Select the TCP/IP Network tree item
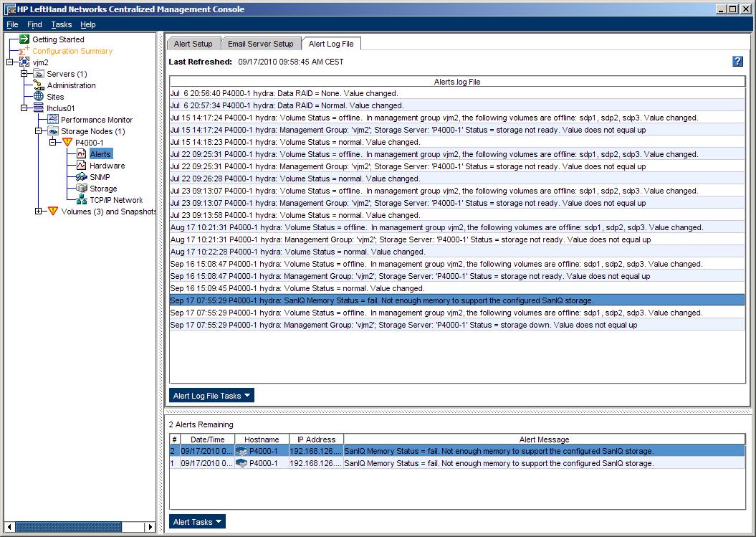 click(116, 200)
